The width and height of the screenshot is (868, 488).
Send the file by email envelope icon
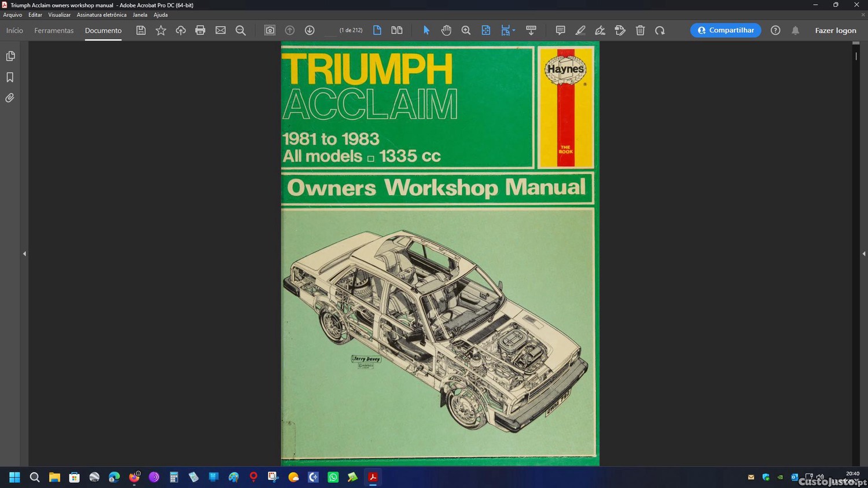(220, 30)
